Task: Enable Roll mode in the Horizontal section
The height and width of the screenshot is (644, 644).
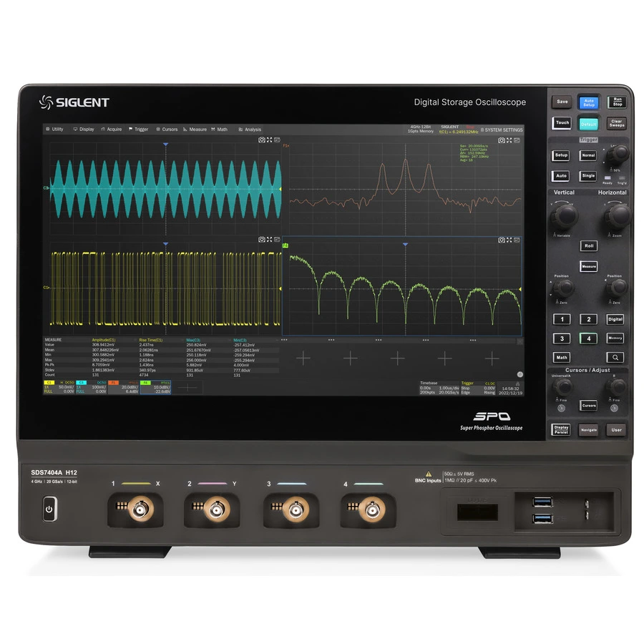Action: click(x=590, y=246)
